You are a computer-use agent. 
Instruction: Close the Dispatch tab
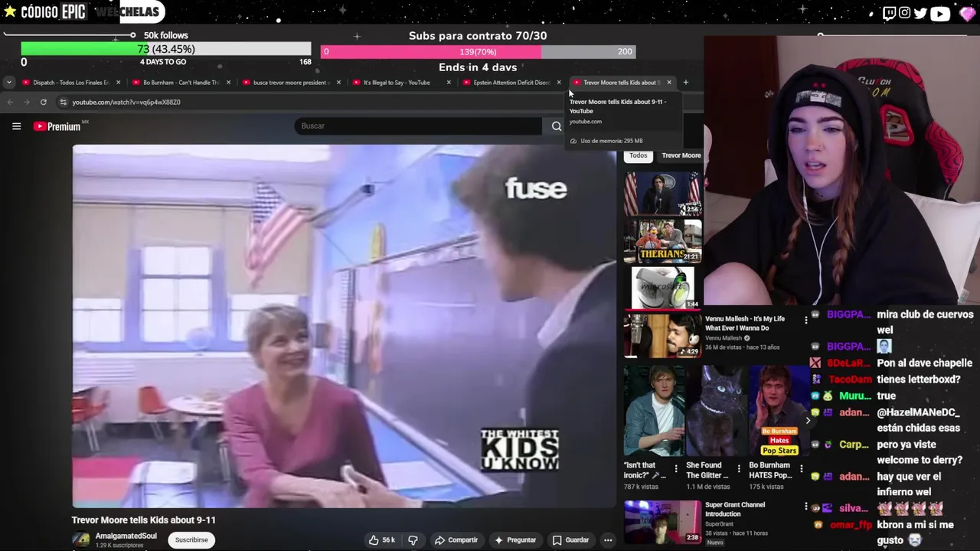pyautogui.click(x=118, y=83)
